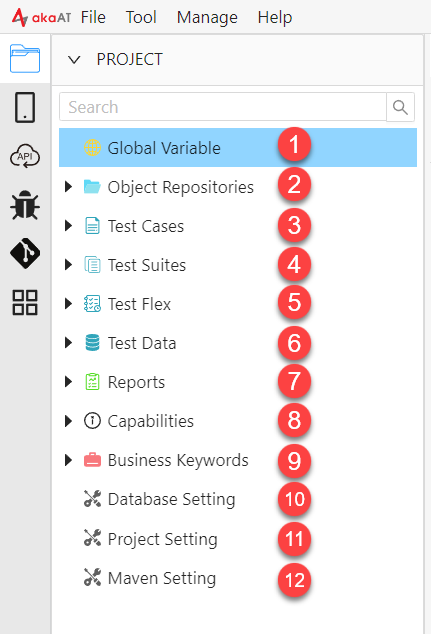Click the search magnifier button
This screenshot has height=634, width=431.
pos(400,107)
